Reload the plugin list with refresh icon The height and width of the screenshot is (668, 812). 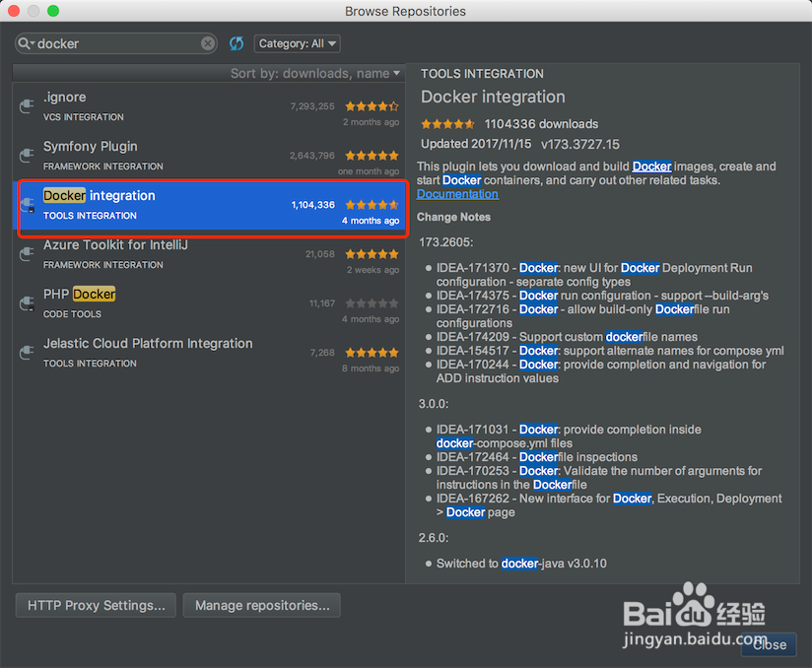click(x=237, y=43)
